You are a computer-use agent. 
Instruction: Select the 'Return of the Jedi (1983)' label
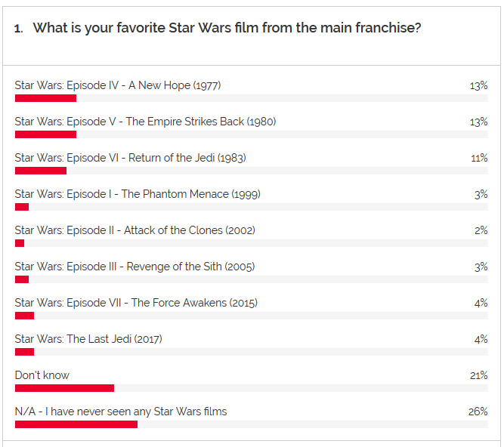tap(130, 158)
